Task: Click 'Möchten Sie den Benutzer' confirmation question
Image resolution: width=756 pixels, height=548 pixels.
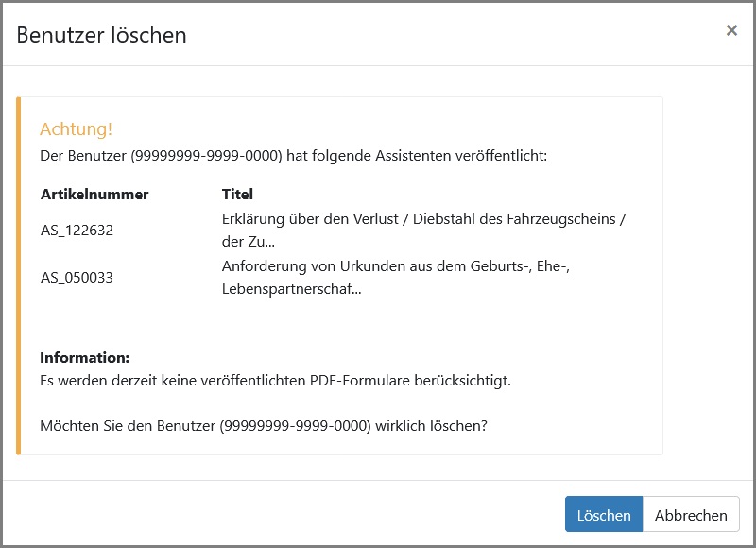Action: point(264,426)
